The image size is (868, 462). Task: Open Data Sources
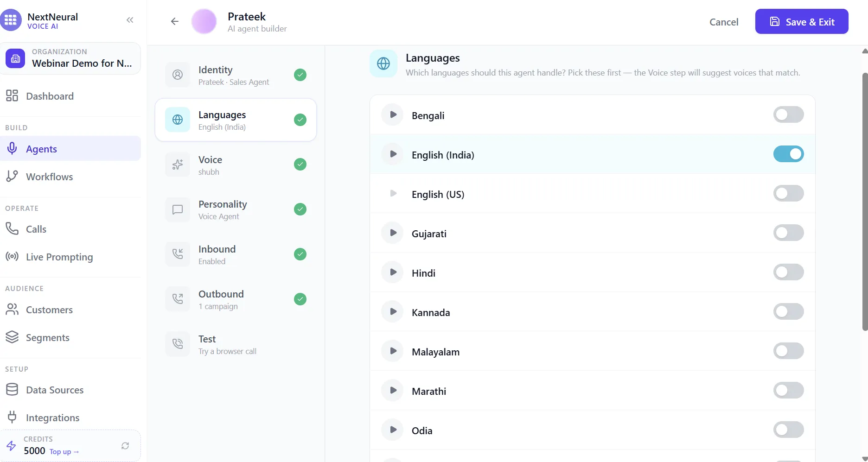pos(70,390)
